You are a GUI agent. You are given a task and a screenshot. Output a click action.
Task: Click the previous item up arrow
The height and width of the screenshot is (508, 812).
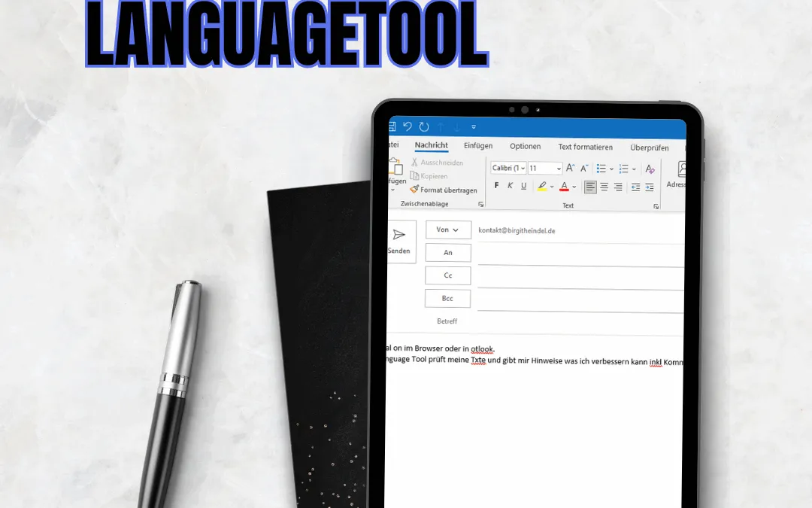[441, 127]
